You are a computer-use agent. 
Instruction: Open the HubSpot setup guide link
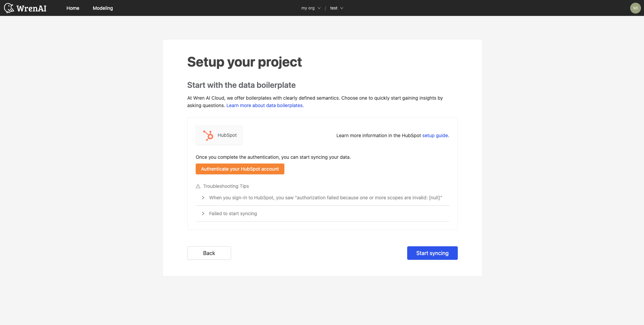[435, 135]
